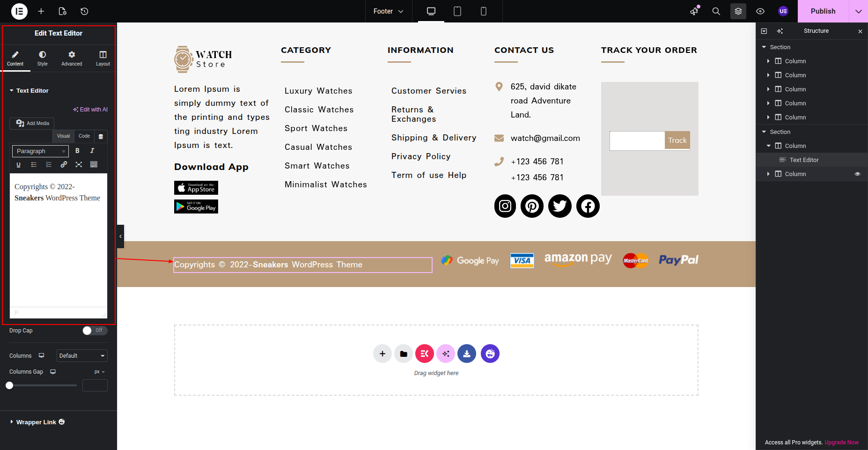Screen dimensions: 868x450
Task: Open the Finder search icon
Action: point(716,11)
